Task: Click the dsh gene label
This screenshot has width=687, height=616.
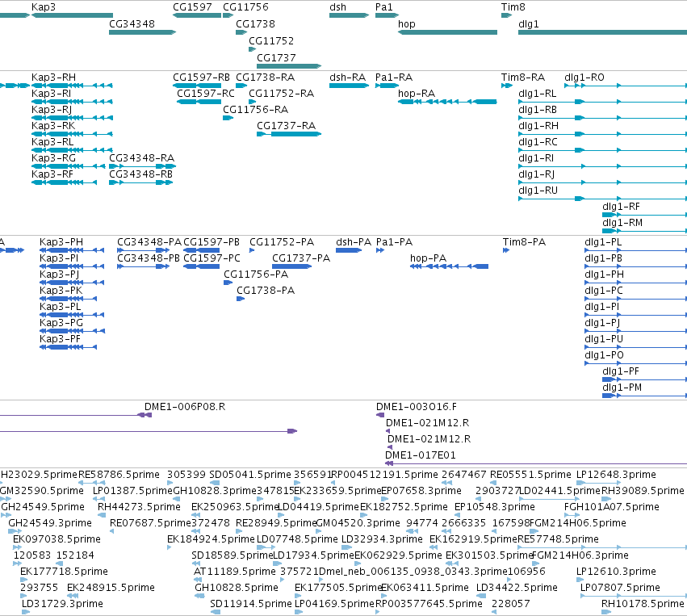Action: [x=337, y=7]
